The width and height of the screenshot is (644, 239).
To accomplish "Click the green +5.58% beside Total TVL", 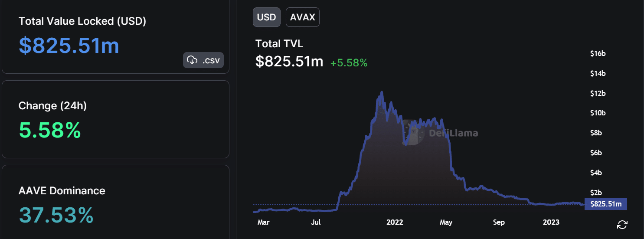I will click(349, 62).
